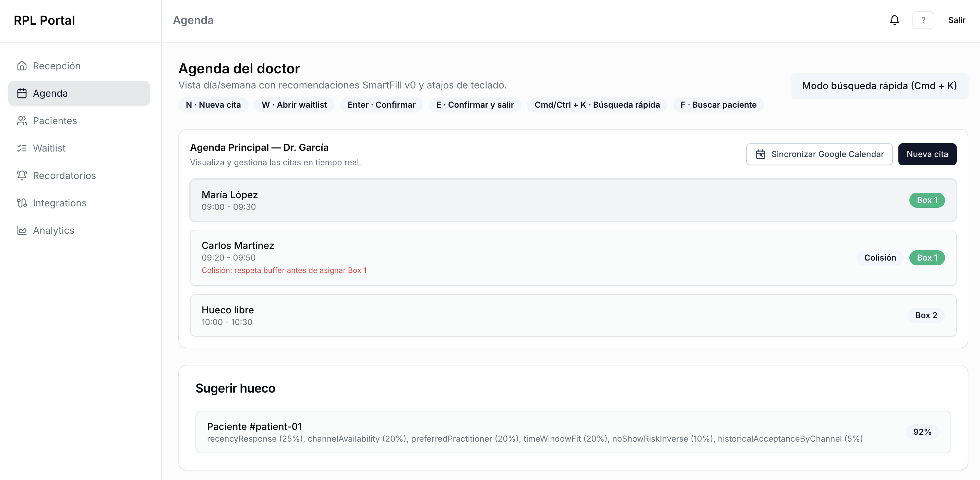Click the Box 2 badge on Hueco libre

(x=926, y=315)
